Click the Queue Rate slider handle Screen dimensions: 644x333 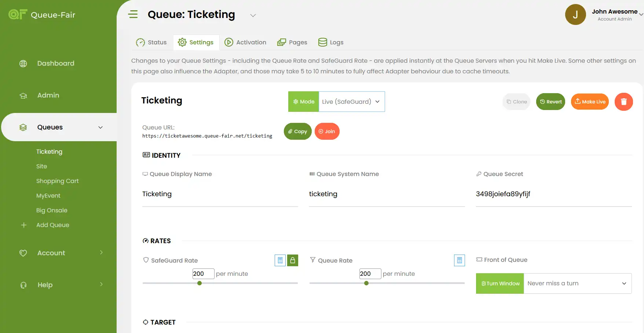(366, 283)
